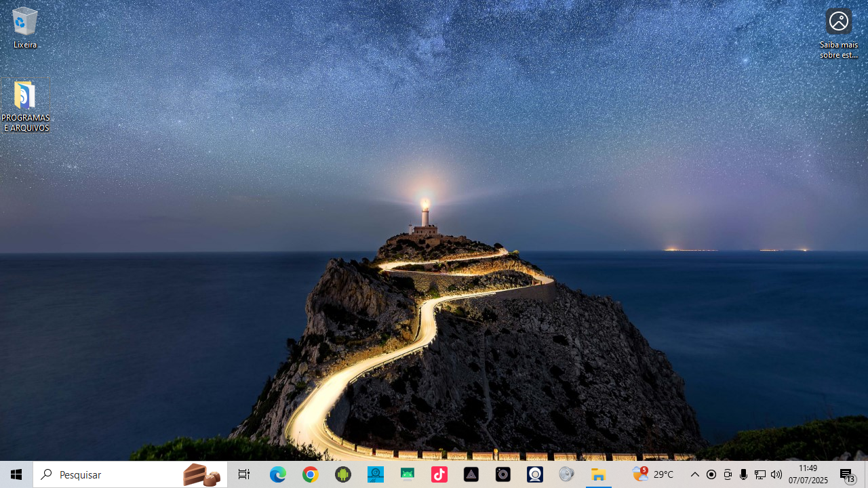Open the Windows Start menu
Viewport: 868px width, 488px height.
16,474
